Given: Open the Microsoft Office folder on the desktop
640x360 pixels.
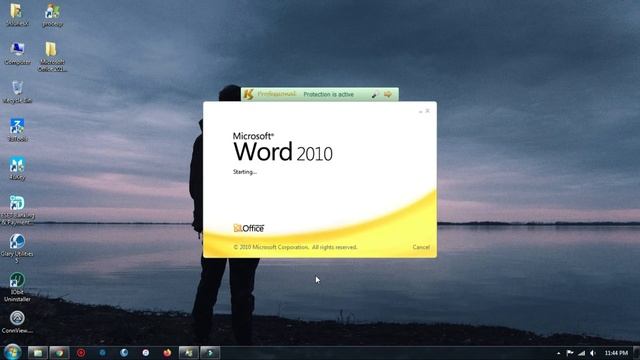Looking at the screenshot, I should click(52, 57).
